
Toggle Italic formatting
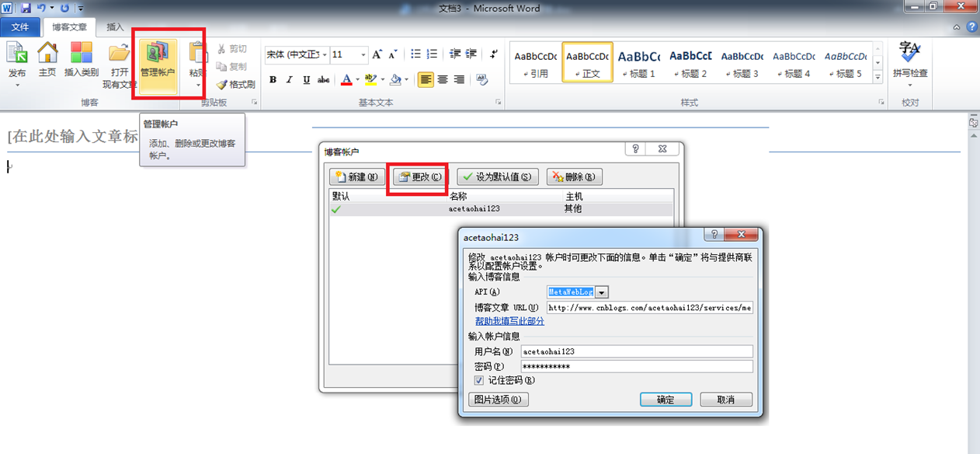pyautogui.click(x=290, y=79)
